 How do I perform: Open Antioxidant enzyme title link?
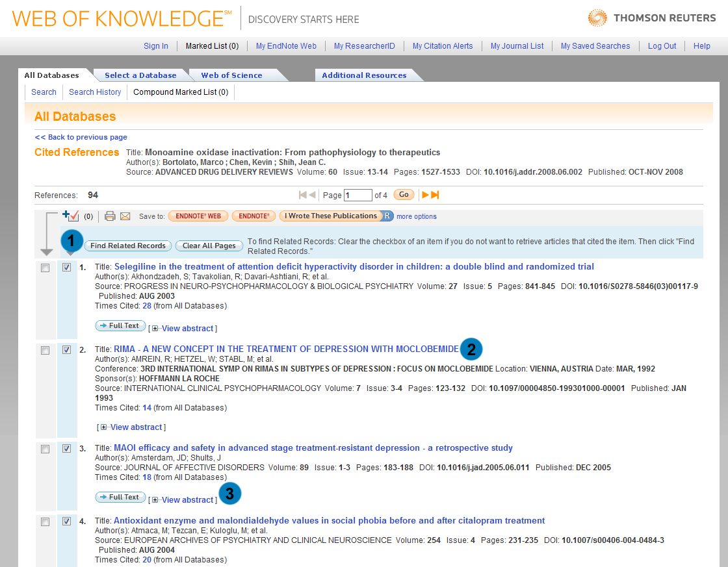coord(329,521)
